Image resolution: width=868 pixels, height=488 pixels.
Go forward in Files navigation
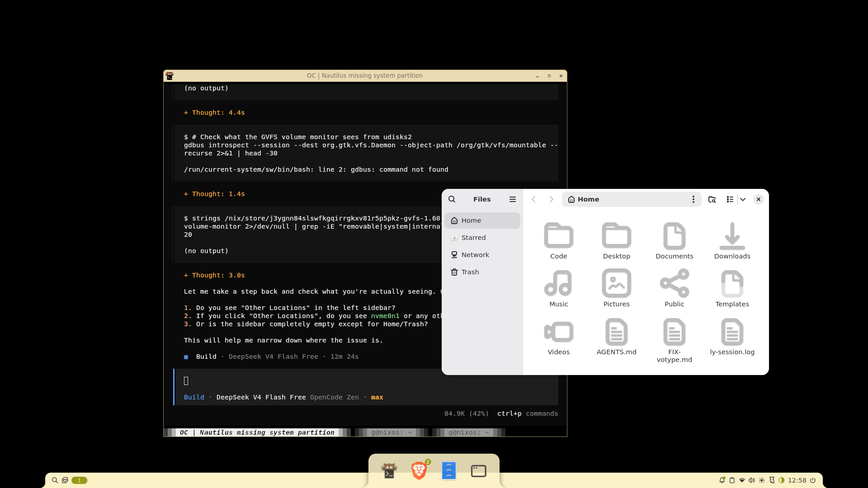(x=551, y=199)
